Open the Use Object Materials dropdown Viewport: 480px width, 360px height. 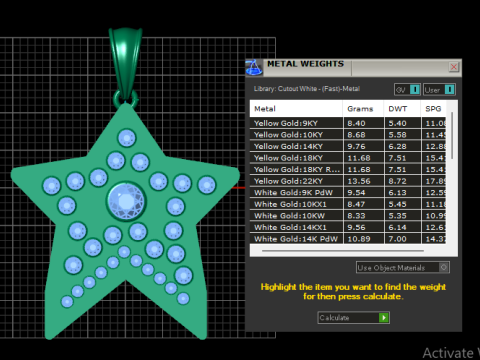pyautogui.click(x=403, y=268)
